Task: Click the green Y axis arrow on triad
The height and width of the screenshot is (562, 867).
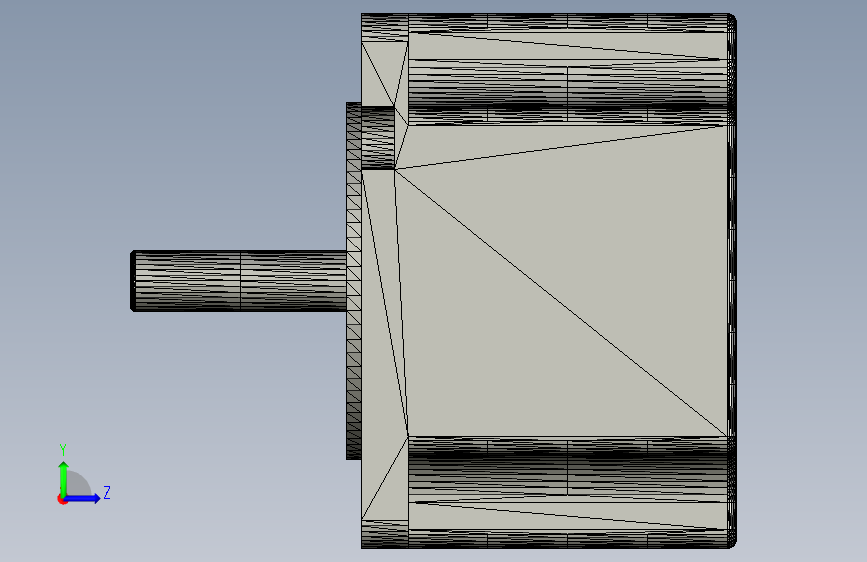Action: 64,479
